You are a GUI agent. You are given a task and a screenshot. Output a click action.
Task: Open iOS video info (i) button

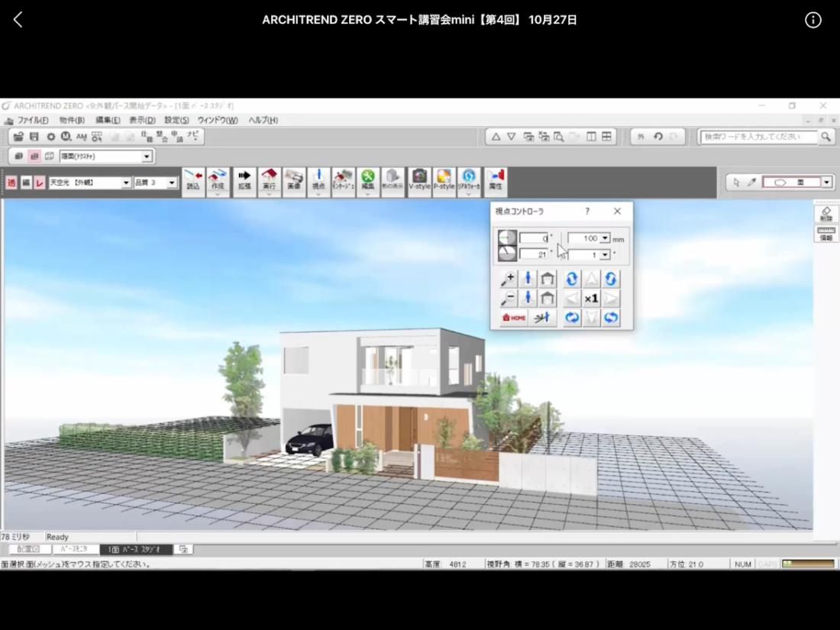pyautogui.click(x=813, y=20)
